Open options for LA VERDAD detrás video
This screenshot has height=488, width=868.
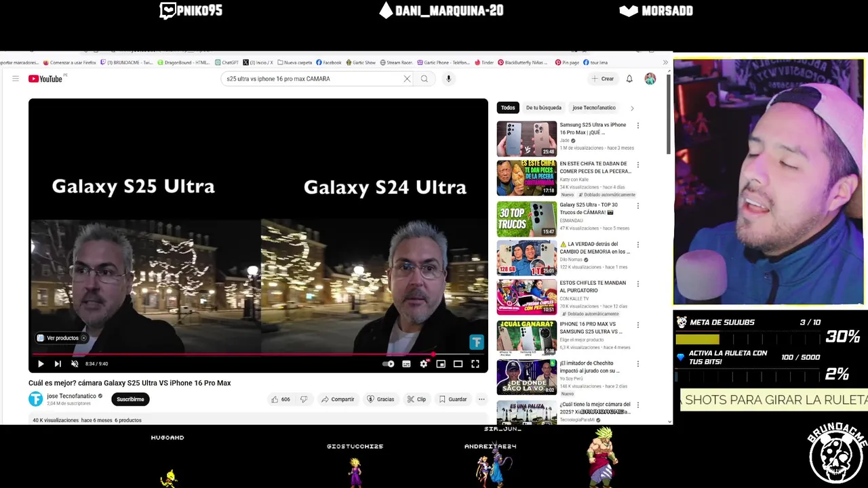point(637,245)
